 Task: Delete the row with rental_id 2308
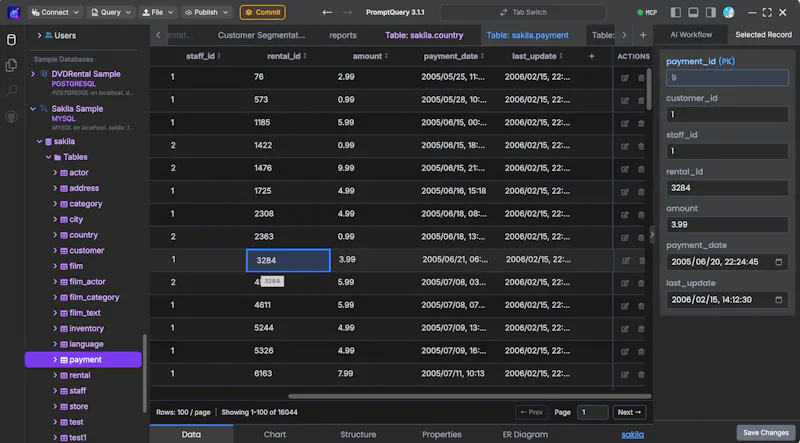(641, 215)
